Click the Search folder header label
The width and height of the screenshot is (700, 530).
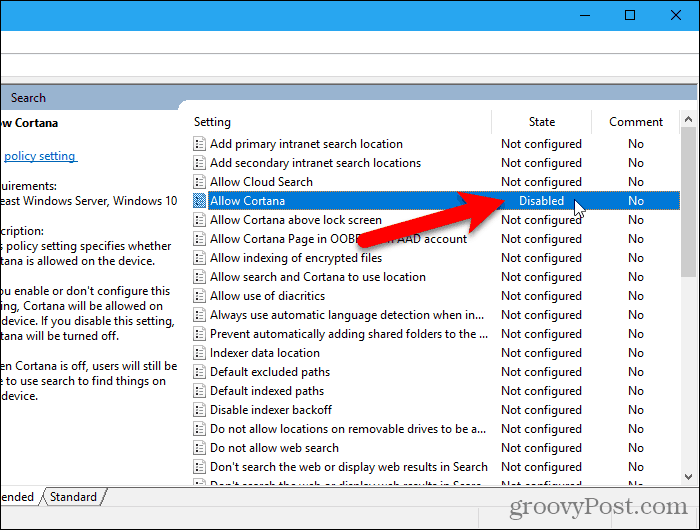click(28, 98)
